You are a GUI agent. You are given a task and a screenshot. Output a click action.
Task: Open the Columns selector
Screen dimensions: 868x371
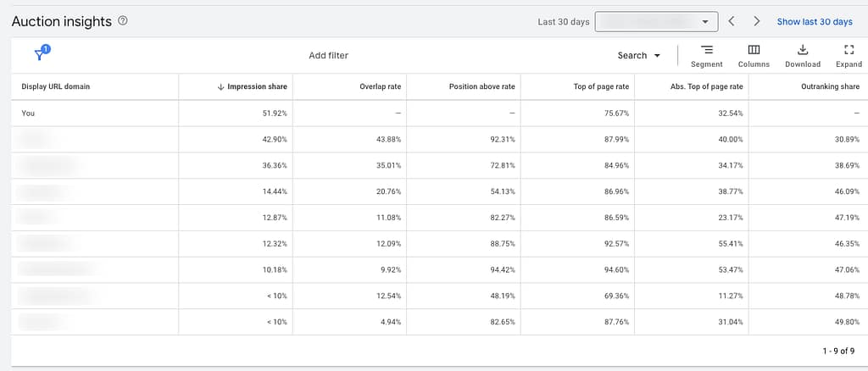754,56
